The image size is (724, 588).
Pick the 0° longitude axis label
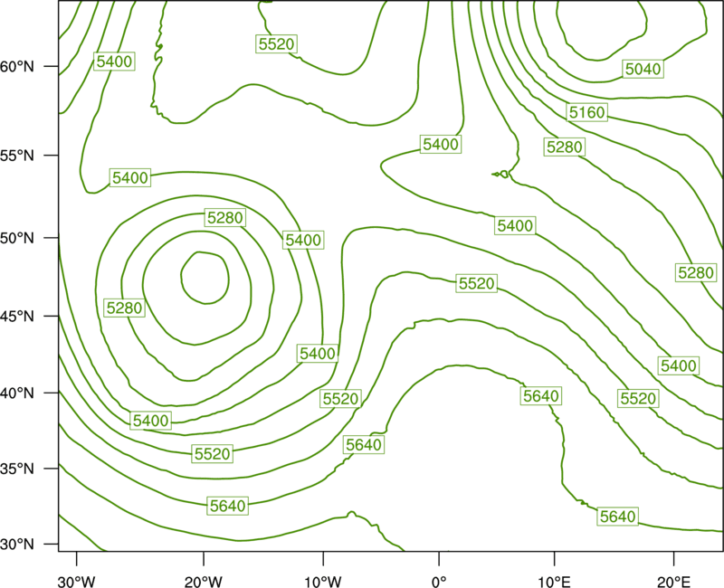pyautogui.click(x=439, y=582)
